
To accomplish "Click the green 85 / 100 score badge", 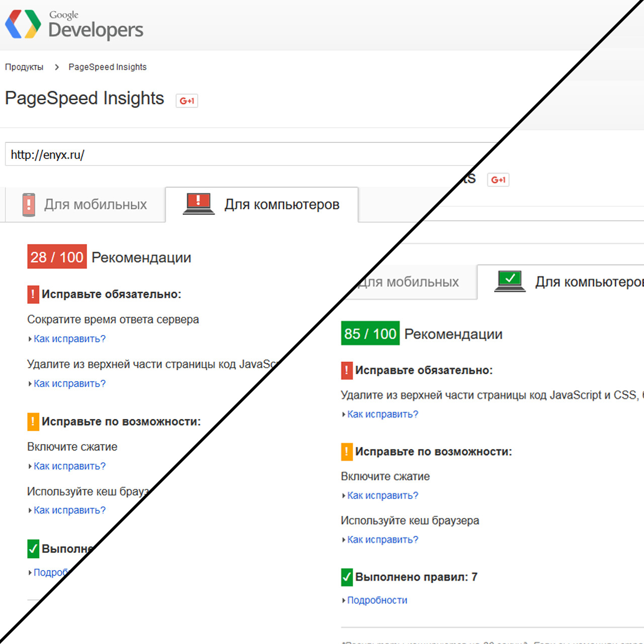I will (x=370, y=334).
